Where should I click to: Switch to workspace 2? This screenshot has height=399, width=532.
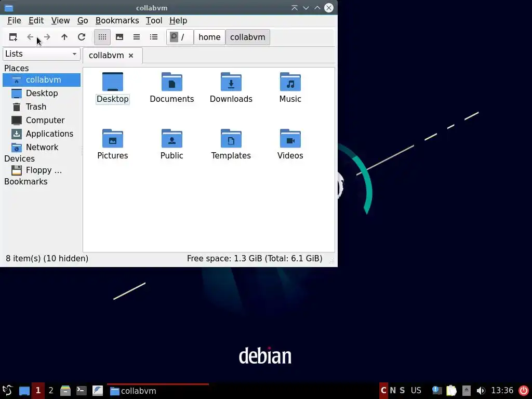pyautogui.click(x=51, y=391)
